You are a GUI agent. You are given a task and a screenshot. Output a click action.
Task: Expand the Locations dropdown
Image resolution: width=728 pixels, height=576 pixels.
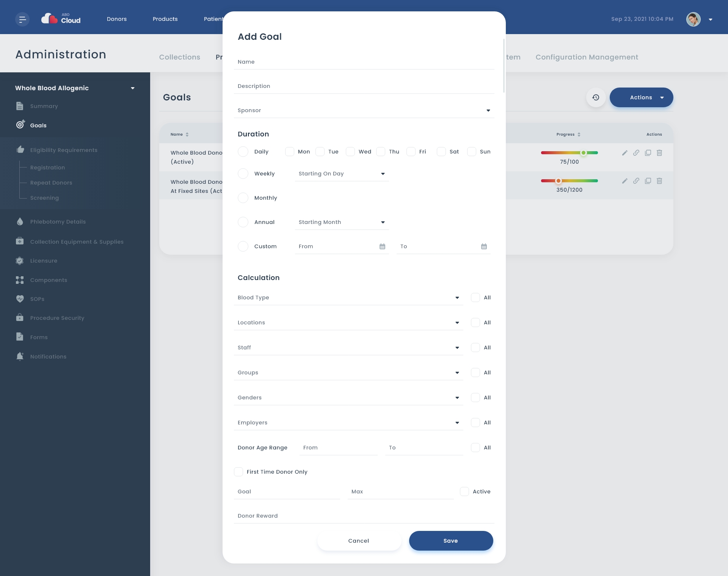pos(348,322)
